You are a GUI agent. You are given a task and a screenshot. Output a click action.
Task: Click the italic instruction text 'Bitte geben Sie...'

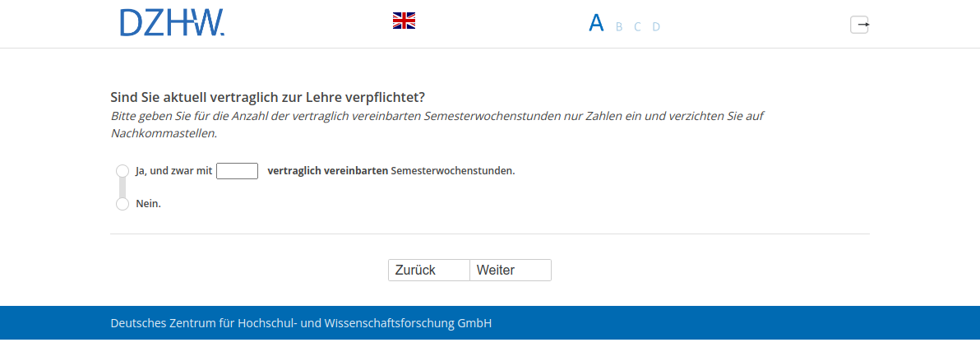(437, 116)
